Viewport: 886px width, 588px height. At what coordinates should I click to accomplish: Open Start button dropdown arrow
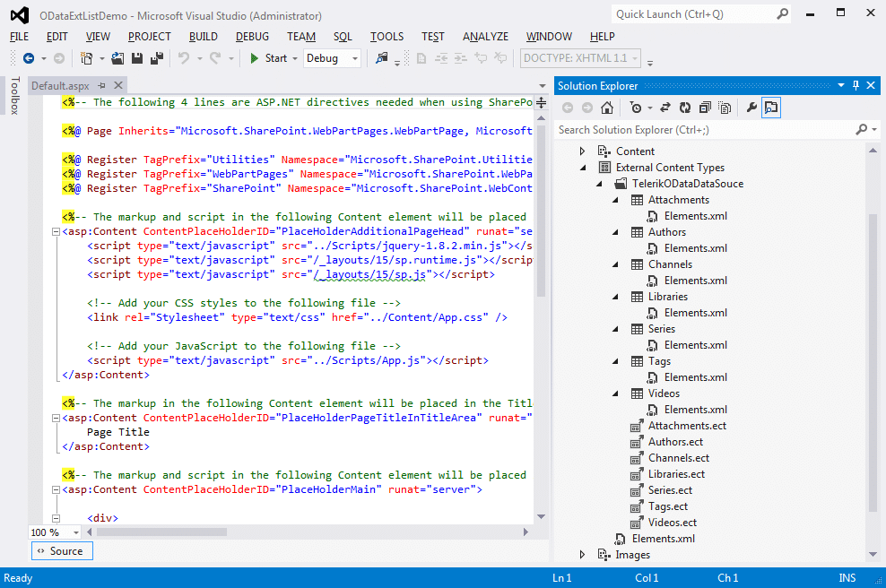click(295, 59)
